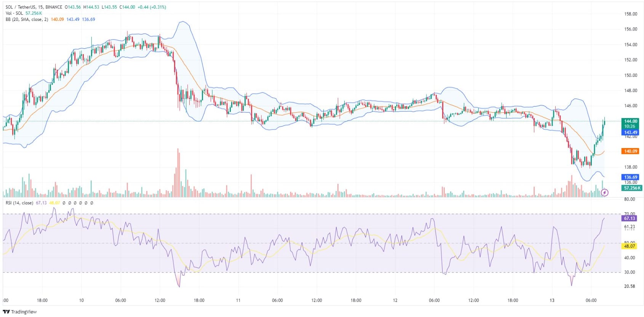Open the TradingView logo link
The image size is (644, 317).
click(x=20, y=312)
